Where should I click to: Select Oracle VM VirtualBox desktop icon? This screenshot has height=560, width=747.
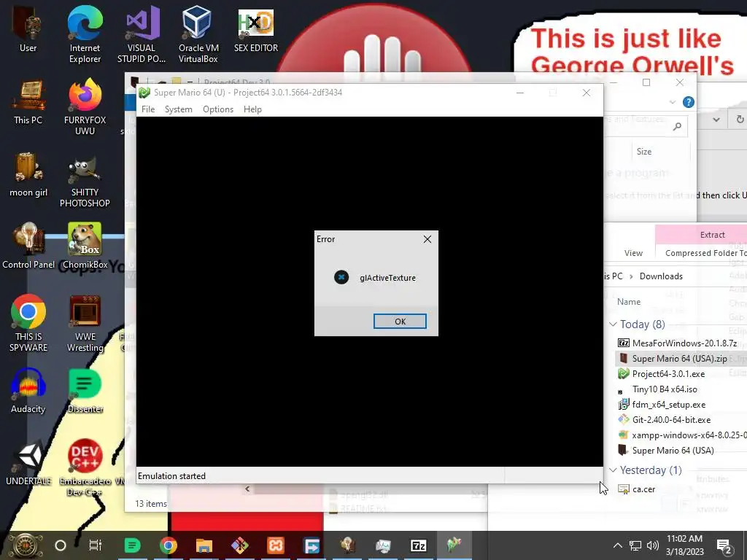click(198, 34)
